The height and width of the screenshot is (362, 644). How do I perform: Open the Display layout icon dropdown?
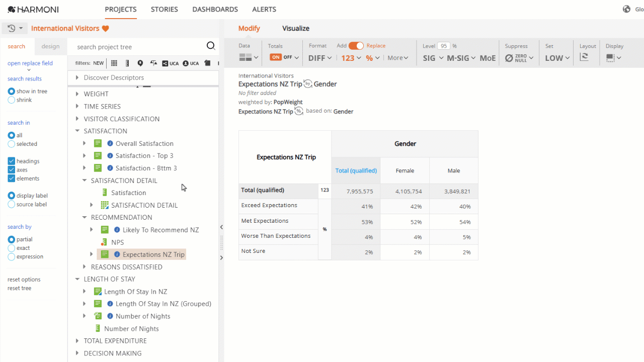(614, 58)
